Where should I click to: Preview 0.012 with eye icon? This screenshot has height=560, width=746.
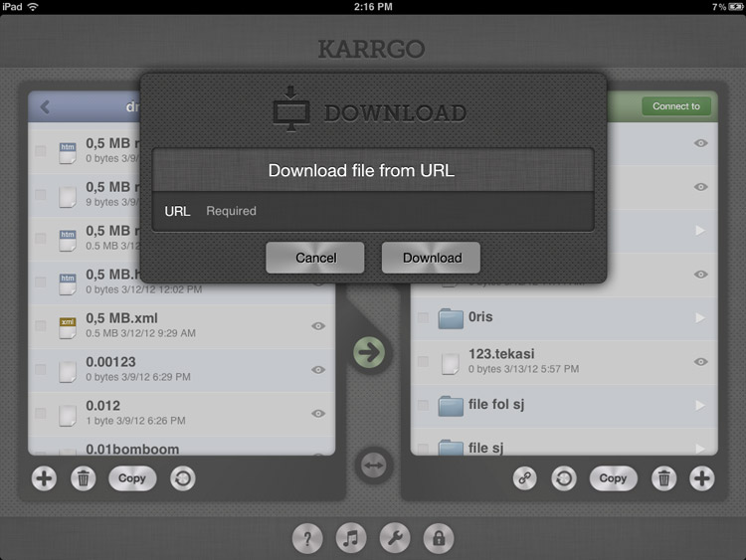(x=318, y=414)
